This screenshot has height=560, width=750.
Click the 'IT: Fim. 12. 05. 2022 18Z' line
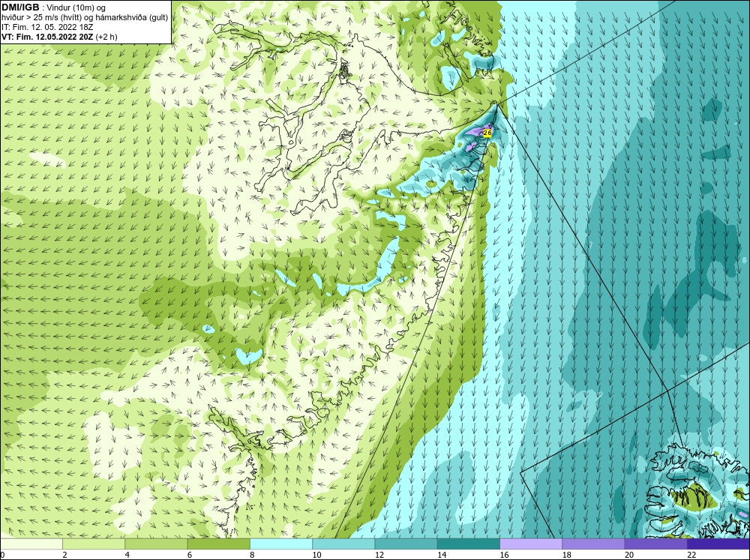coord(47,27)
